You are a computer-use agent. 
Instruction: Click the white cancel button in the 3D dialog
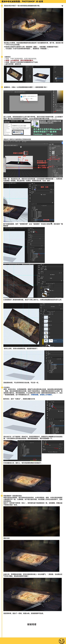[x=32, y=99]
